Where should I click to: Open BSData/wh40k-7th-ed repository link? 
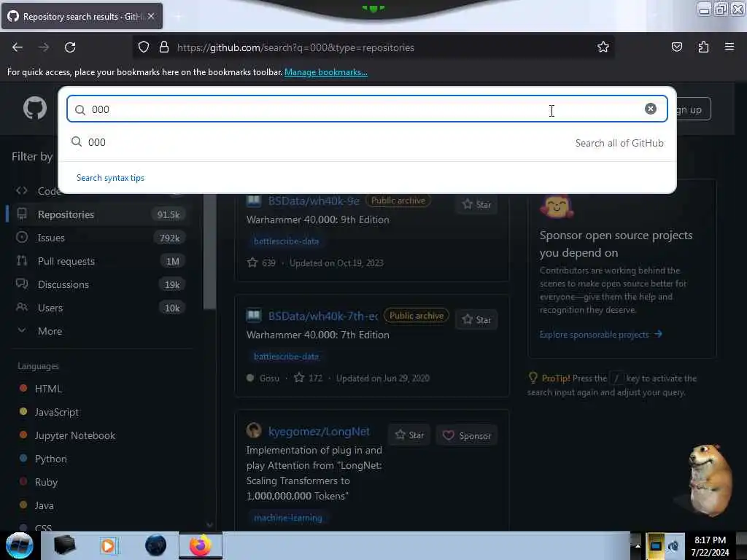pos(323,316)
